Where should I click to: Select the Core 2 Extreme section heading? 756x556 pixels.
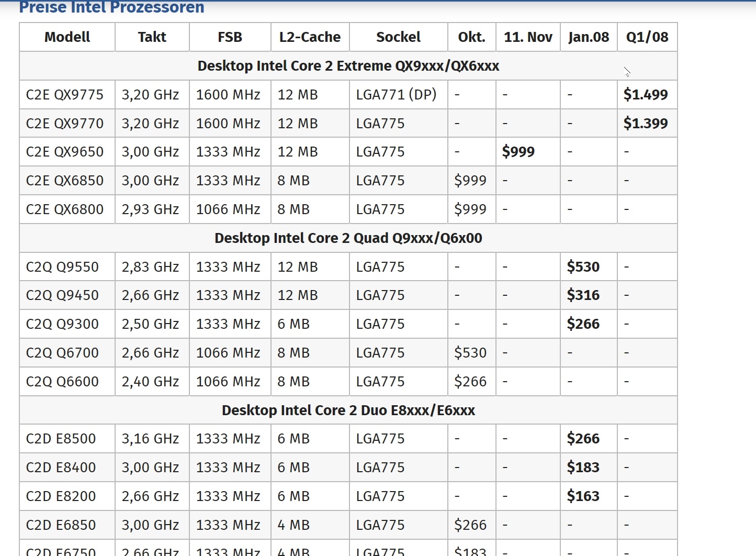(x=348, y=66)
